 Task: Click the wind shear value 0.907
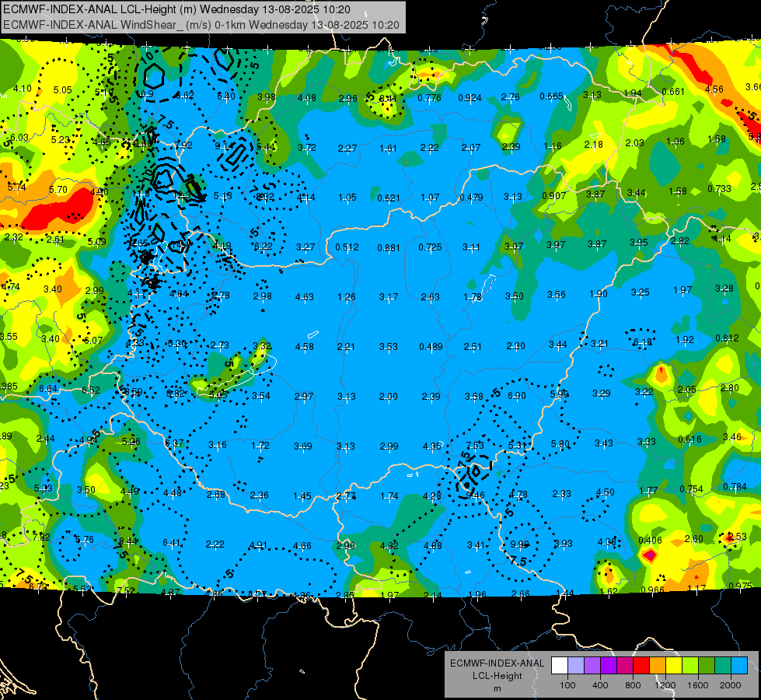tap(554, 196)
